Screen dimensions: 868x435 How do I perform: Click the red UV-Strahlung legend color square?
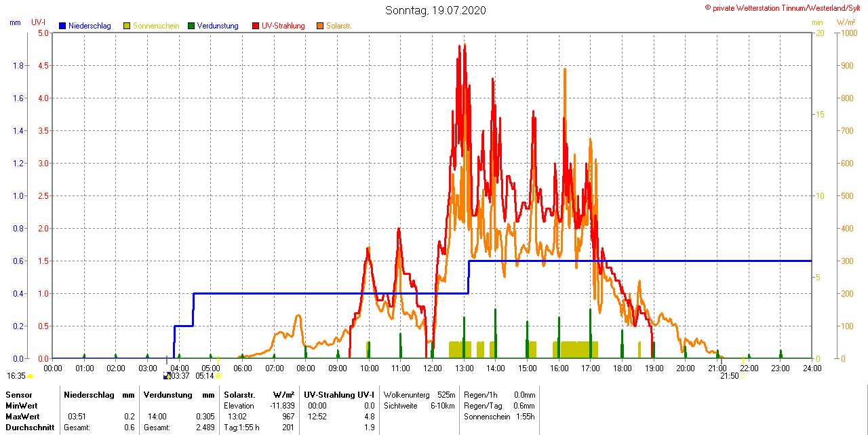256,26
